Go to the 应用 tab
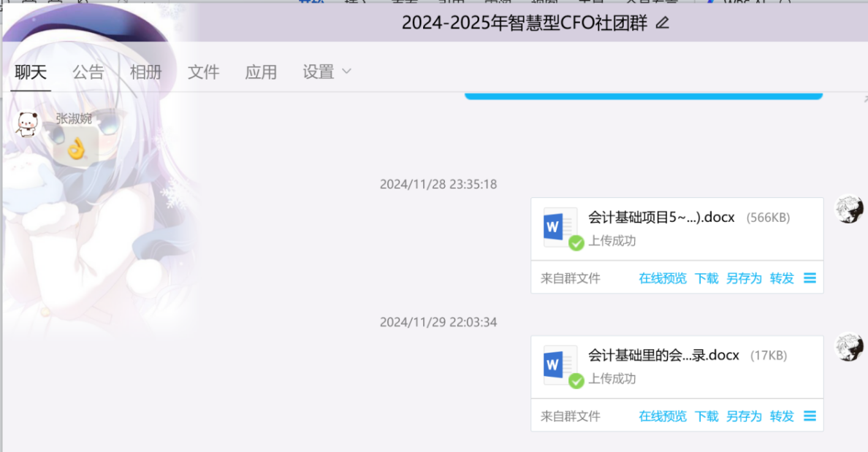The width and height of the screenshot is (868, 452). coord(261,72)
